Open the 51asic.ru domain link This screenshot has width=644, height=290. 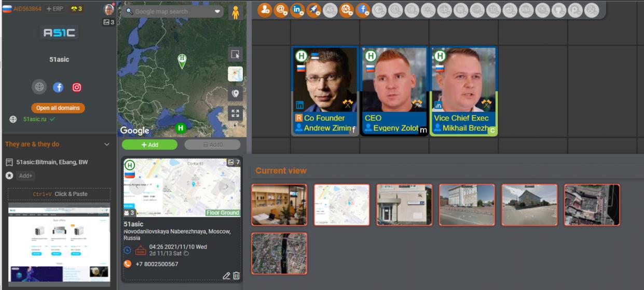point(35,119)
